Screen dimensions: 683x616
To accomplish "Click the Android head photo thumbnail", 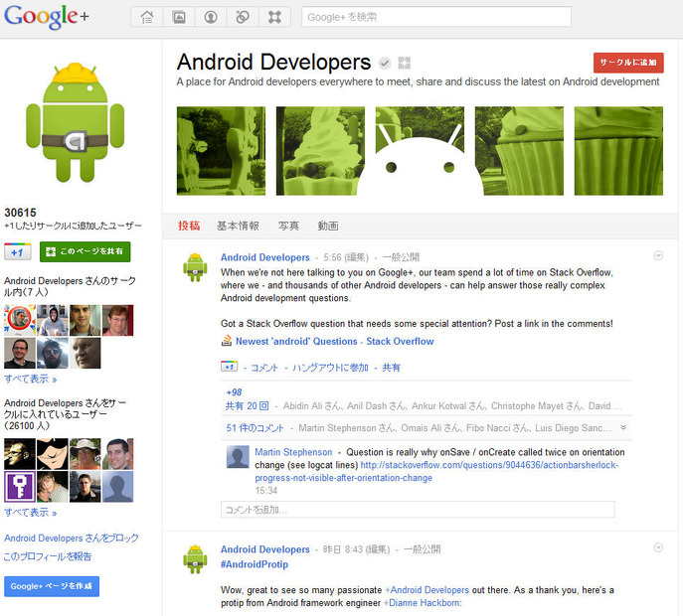I will 420,151.
